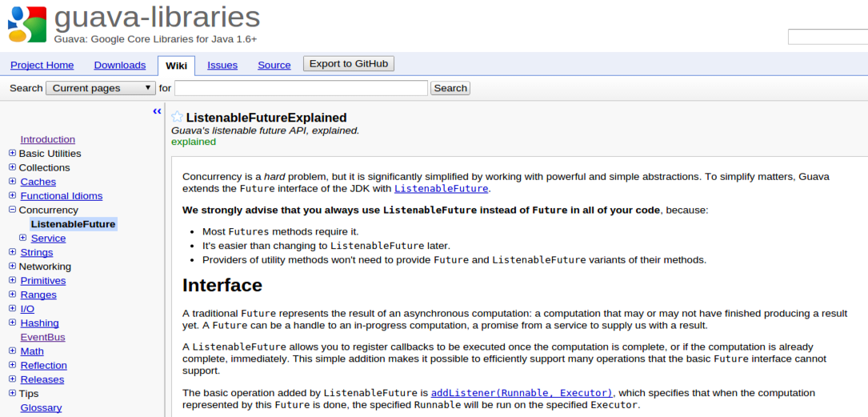This screenshot has height=417, width=868.
Task: Focus the top-right project search box
Action: tap(828, 37)
